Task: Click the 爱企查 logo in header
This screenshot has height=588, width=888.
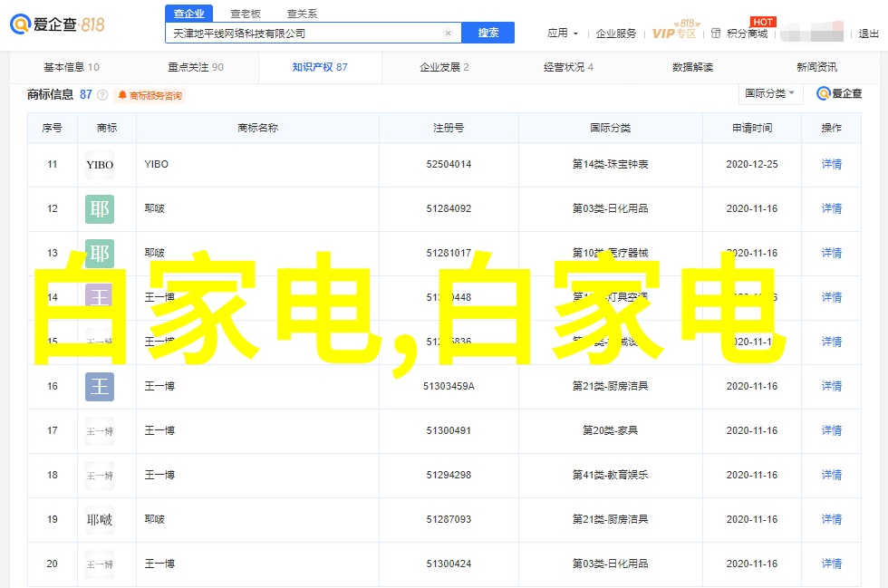Action: (57, 24)
